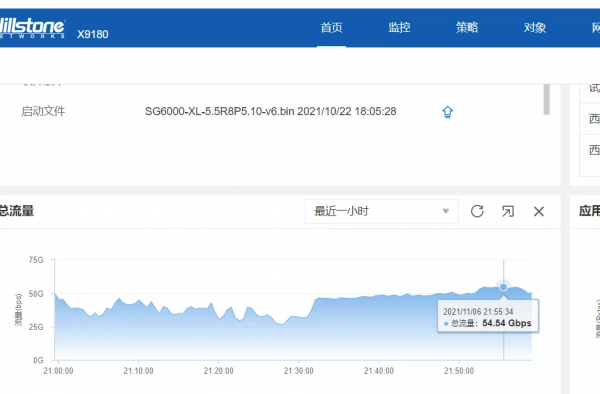Click the upgrade arrow icon beside 启动文件

(x=447, y=112)
